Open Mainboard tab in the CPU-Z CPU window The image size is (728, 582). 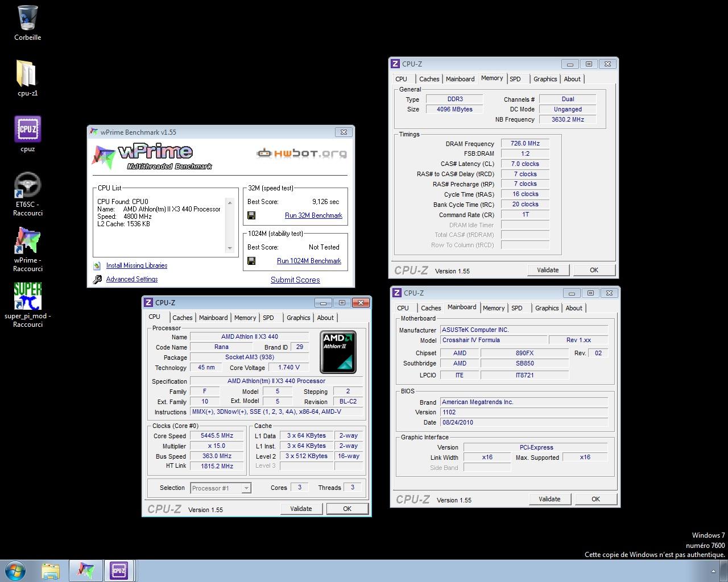(213, 318)
